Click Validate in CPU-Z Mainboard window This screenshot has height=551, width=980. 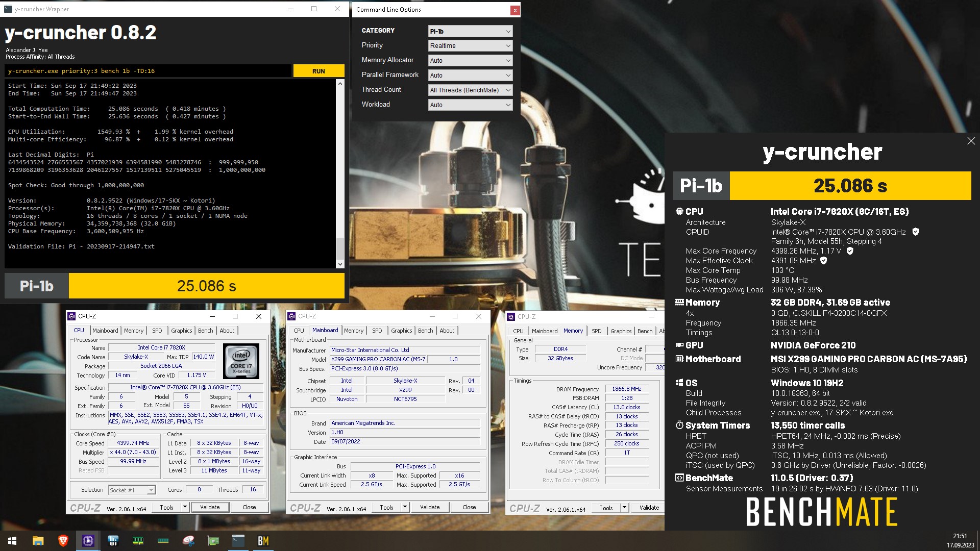click(x=430, y=507)
